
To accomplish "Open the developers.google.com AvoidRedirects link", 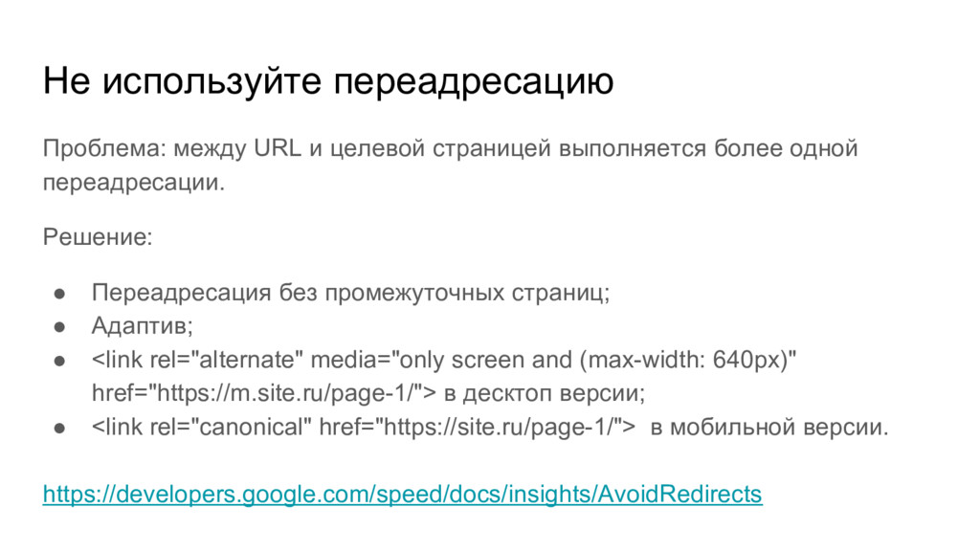I will coord(403,494).
